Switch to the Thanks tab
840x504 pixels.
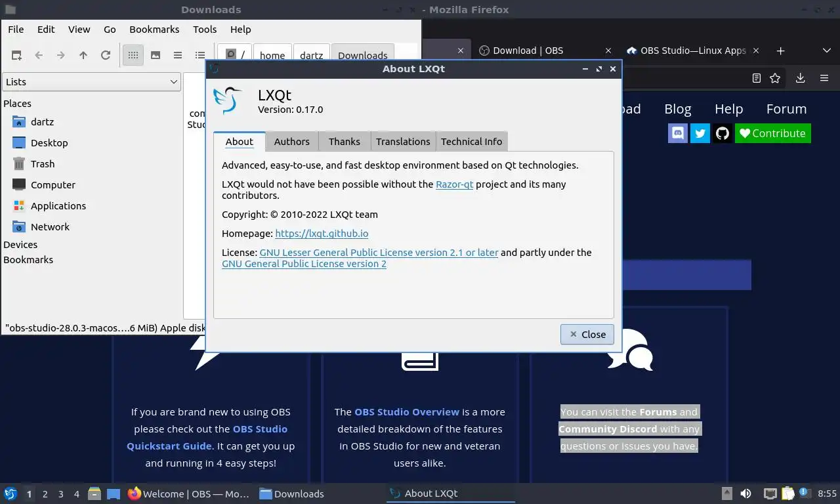tap(345, 141)
